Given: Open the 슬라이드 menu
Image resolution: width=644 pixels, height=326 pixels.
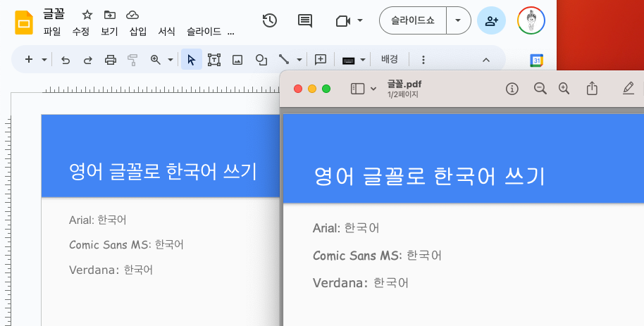Looking at the screenshot, I should pyautogui.click(x=204, y=32).
